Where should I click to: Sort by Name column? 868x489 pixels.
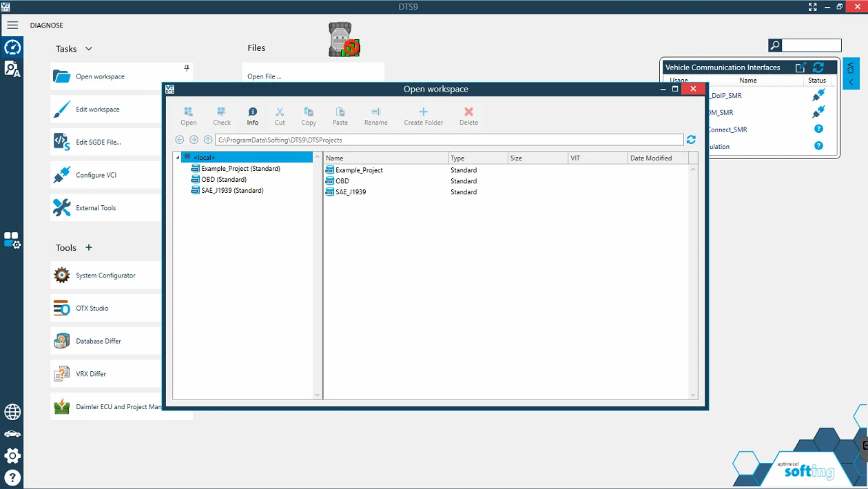(386, 158)
